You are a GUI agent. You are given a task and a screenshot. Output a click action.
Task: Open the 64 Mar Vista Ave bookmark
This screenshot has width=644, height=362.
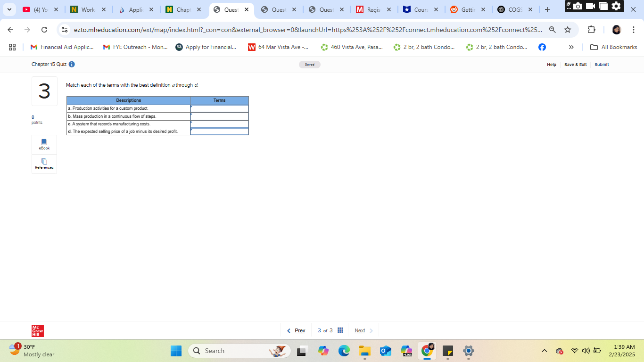click(278, 47)
